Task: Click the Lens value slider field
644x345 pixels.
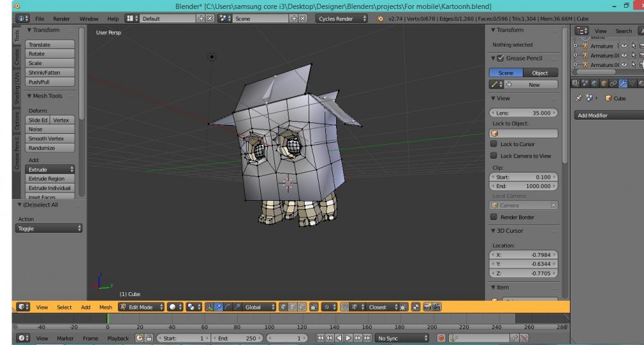Action: [524, 113]
